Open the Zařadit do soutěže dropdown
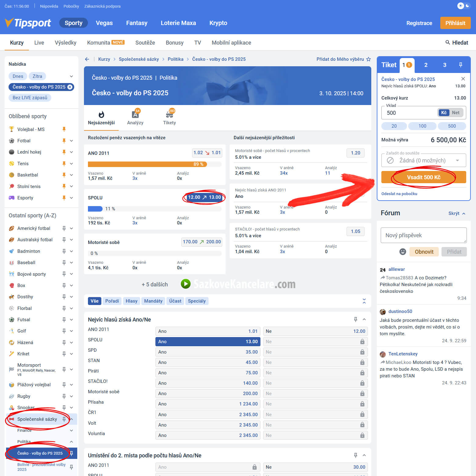 pyautogui.click(x=423, y=161)
